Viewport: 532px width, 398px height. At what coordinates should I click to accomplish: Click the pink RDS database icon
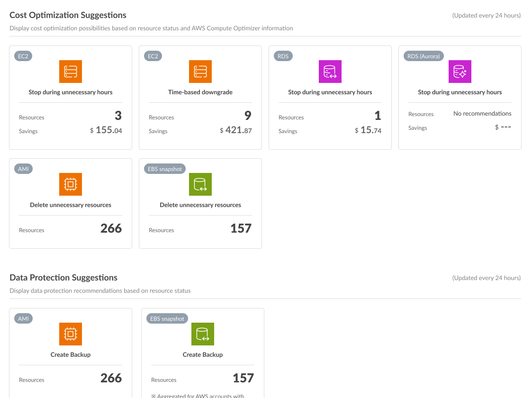click(x=330, y=72)
